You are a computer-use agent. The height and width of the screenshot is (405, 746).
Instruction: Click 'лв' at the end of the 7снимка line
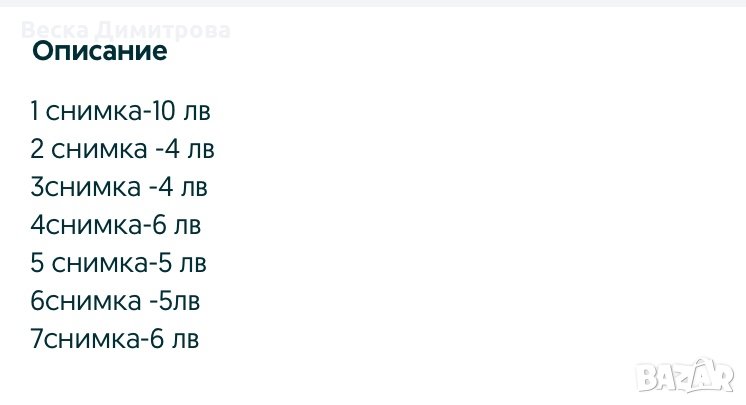click(x=186, y=339)
